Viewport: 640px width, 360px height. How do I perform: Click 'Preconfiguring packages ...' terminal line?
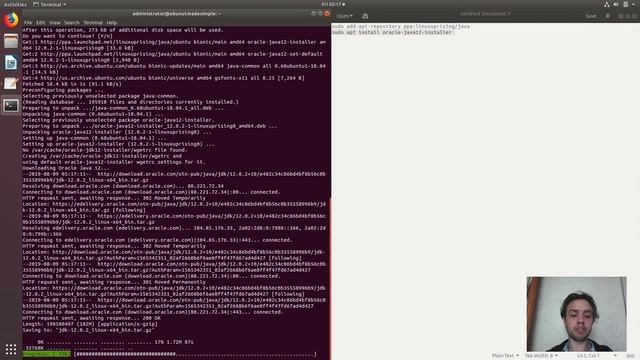[x=63, y=90]
